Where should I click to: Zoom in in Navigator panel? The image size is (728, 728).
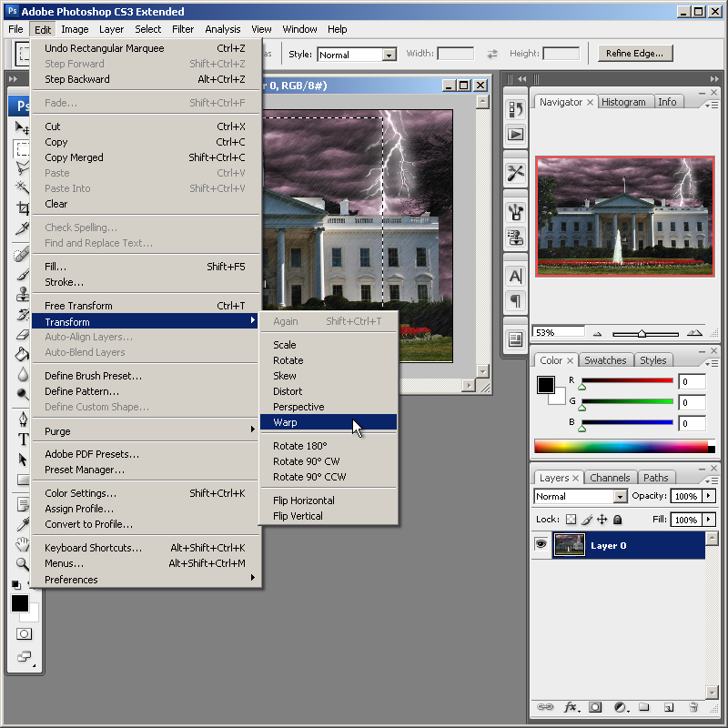[x=694, y=333]
